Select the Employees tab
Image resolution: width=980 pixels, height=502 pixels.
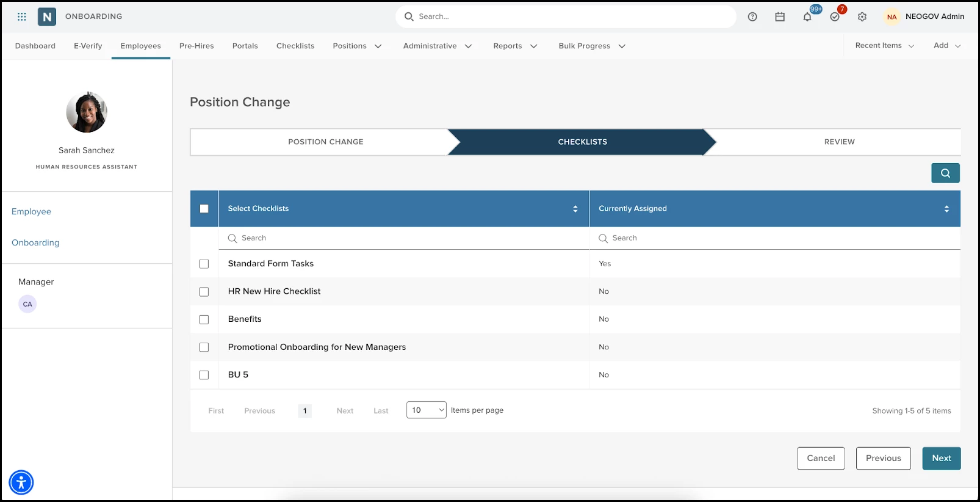pyautogui.click(x=141, y=46)
